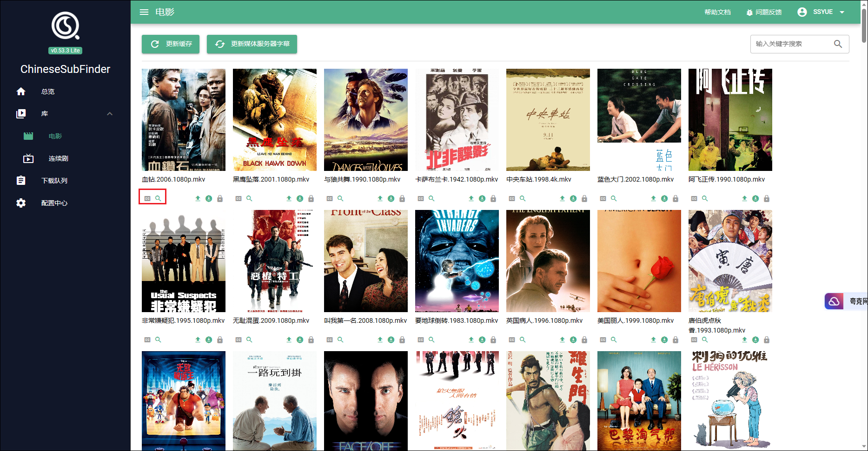Click the 更新媒体服务器字幕 button
Image resolution: width=868 pixels, height=451 pixels.
click(252, 44)
